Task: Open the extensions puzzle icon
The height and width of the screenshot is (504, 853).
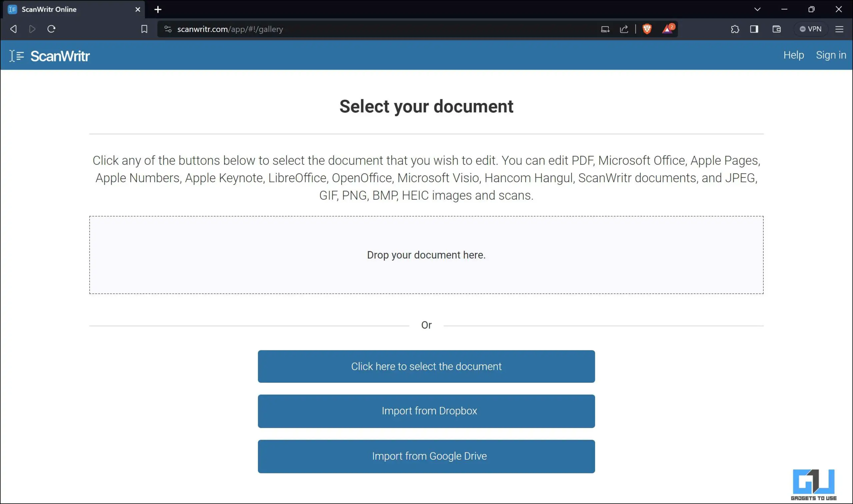Action: point(735,29)
